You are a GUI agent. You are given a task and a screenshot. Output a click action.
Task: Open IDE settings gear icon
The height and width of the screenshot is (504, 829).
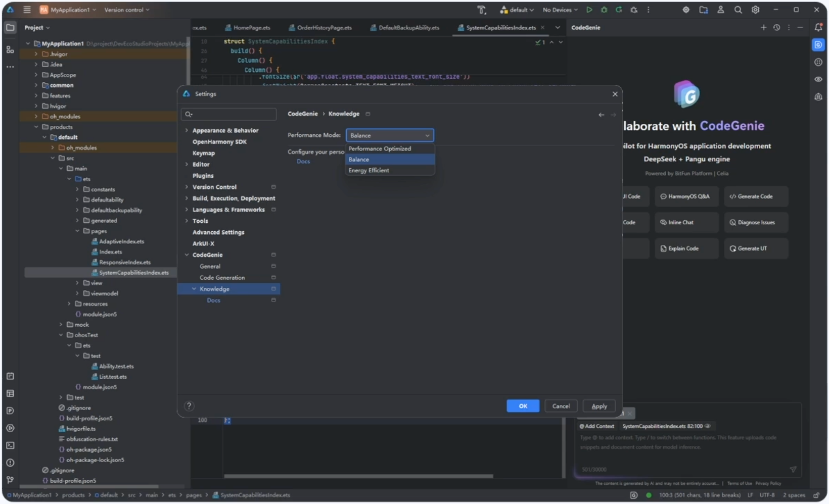[x=755, y=10]
